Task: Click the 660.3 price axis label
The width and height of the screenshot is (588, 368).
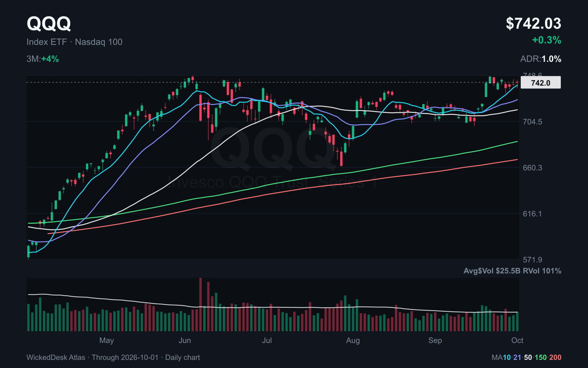Action: [x=532, y=168]
